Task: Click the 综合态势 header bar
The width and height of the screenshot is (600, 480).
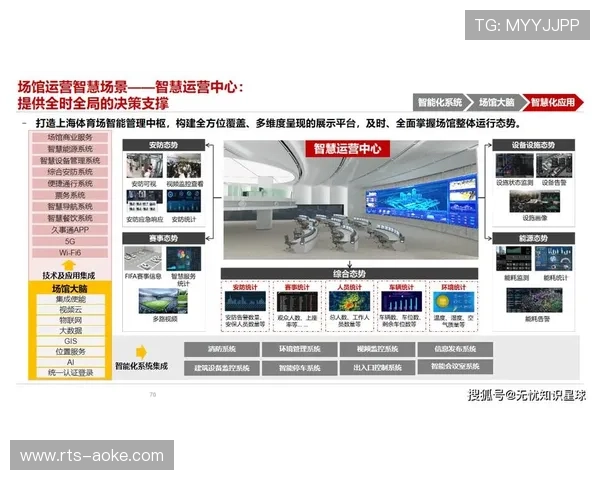Action: (349, 274)
